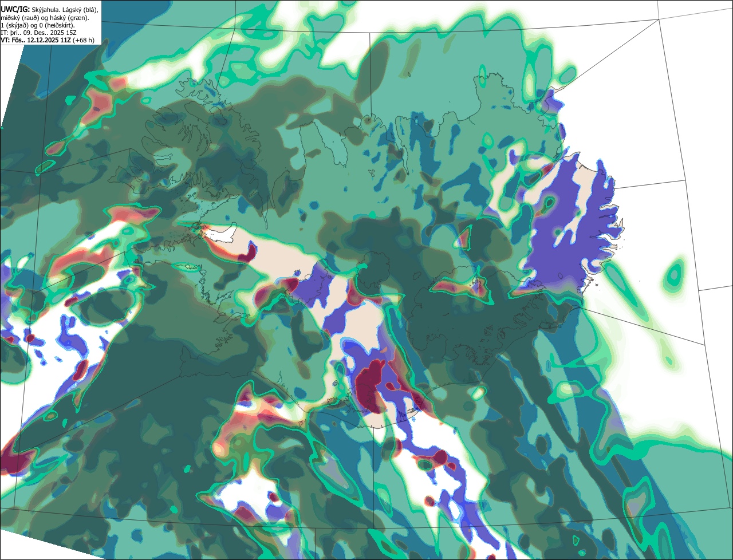Image resolution: width=733 pixels, height=560 pixels.
Task: Click the '1 (skýjað) og 0 (heiðskírt)' line
Action: tap(38, 25)
